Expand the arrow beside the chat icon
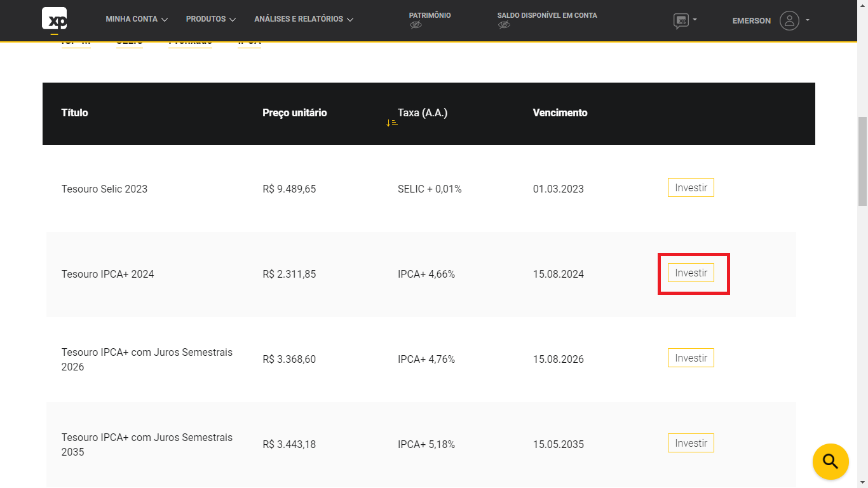 click(x=695, y=19)
